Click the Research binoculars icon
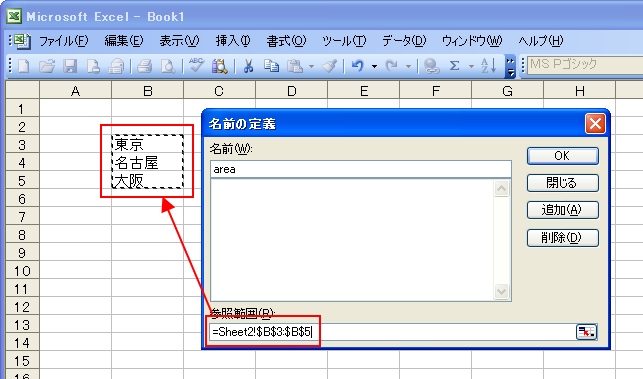Image resolution: width=643 pixels, height=379 pixels. tap(219, 66)
